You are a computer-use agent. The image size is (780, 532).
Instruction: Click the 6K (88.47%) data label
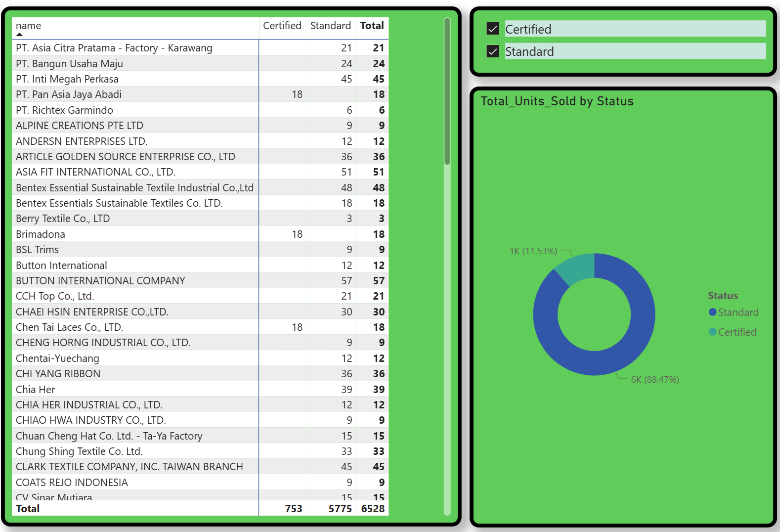(654, 380)
